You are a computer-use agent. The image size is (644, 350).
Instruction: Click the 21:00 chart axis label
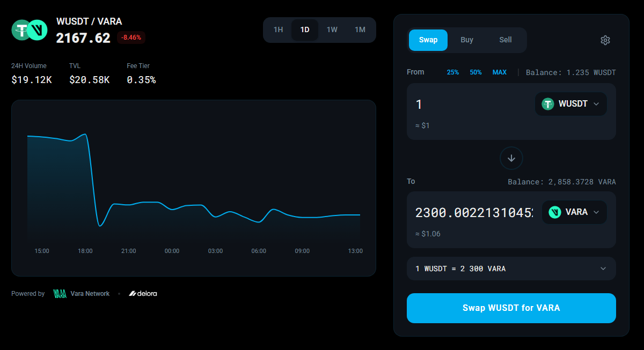[129, 251]
